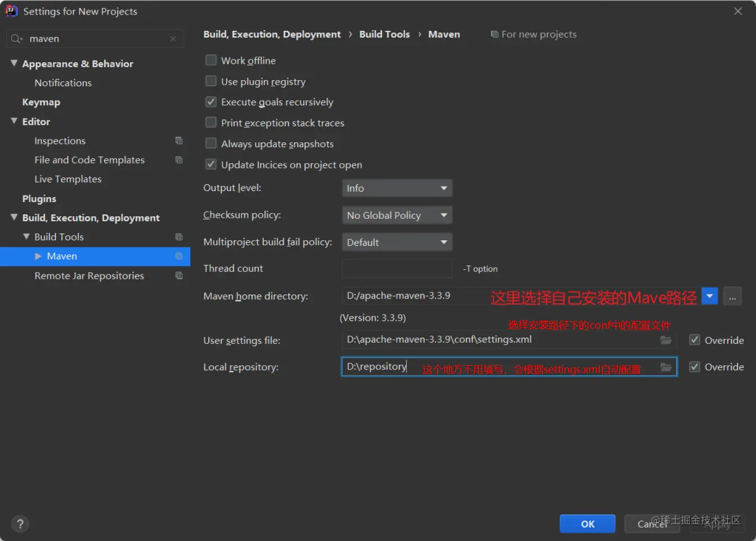Open Multiproject build fail policy dropdown

pyautogui.click(x=397, y=242)
